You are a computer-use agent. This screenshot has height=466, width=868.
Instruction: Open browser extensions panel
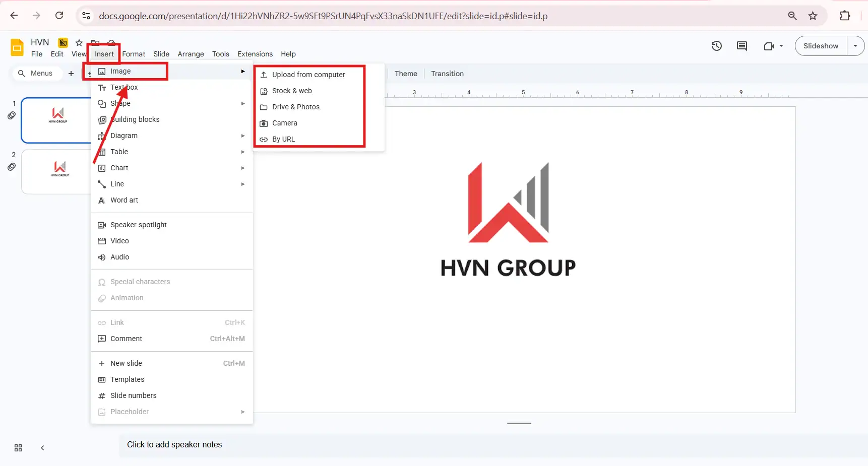pos(845,16)
